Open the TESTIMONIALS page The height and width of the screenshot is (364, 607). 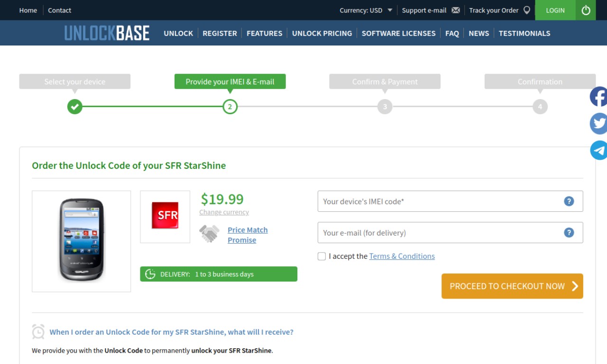click(524, 33)
